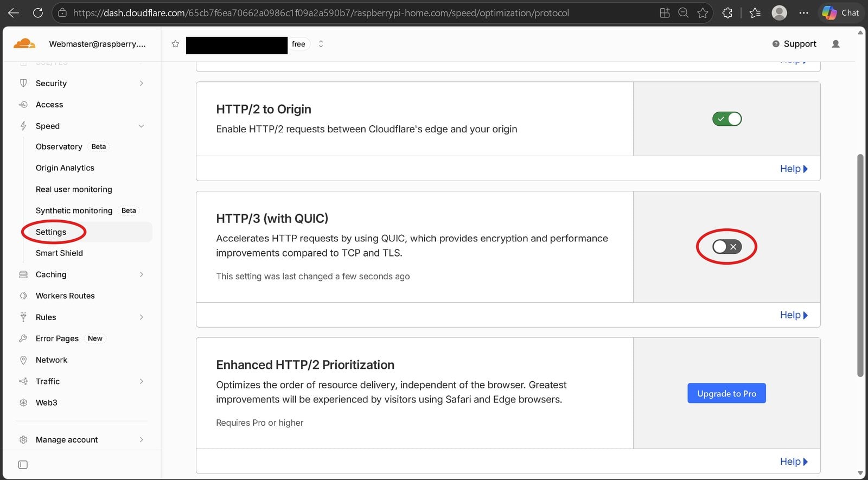
Task: Click the Workers Routes icon
Action: click(x=23, y=296)
